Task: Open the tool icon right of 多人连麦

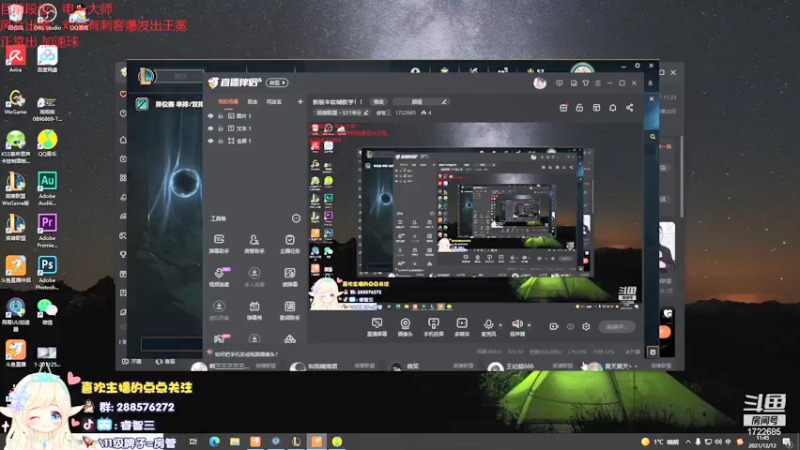Action: pos(289,277)
